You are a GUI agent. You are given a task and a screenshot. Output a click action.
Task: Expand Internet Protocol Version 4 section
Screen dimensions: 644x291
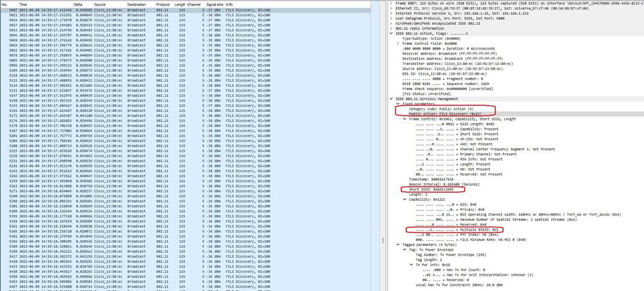point(391,13)
